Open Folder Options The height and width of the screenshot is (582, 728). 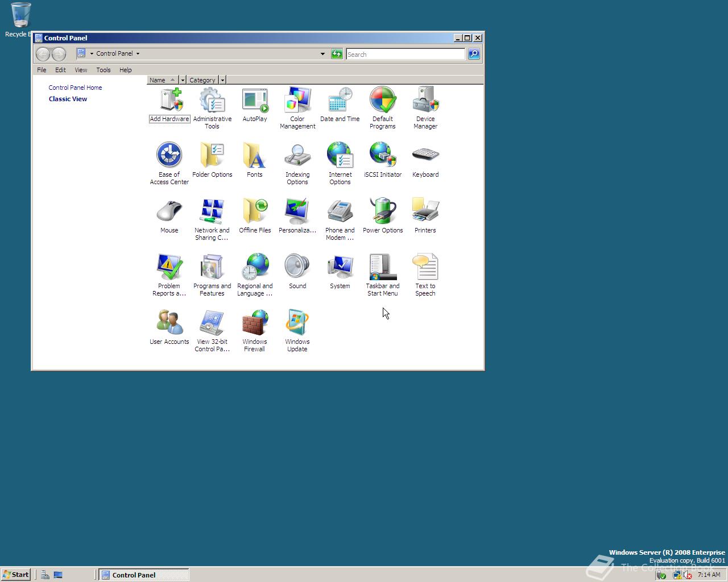tap(212, 160)
